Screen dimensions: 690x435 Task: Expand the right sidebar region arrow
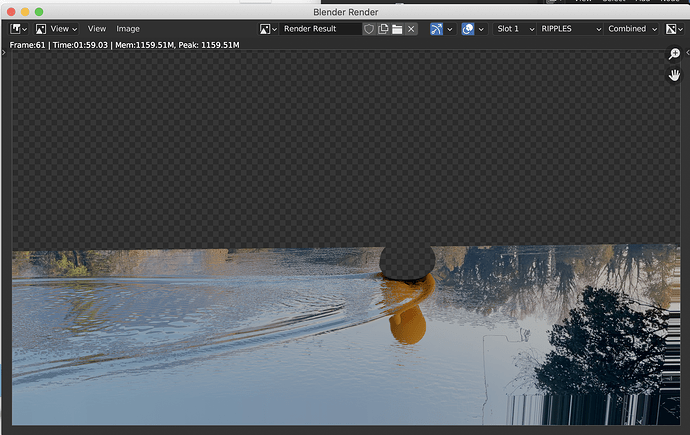pyautogui.click(x=687, y=52)
